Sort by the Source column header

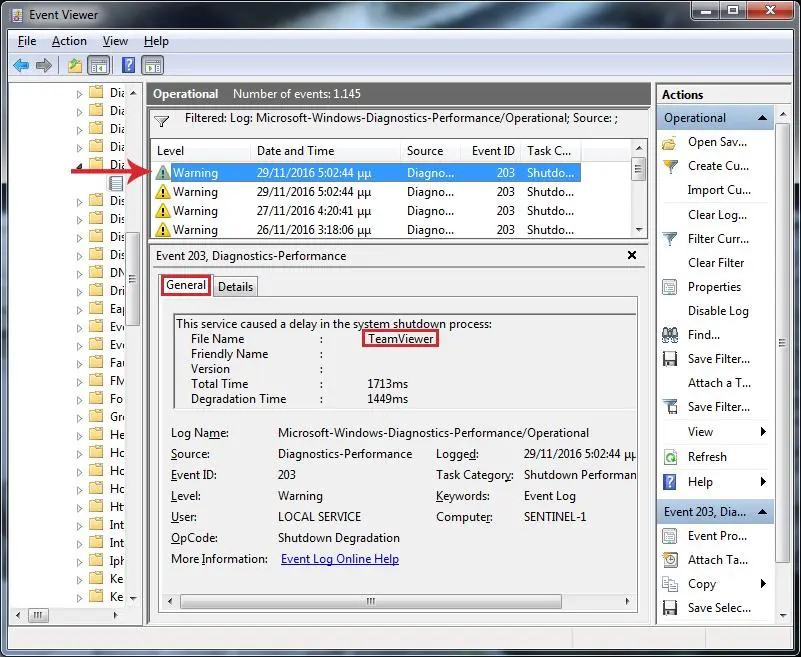point(430,151)
